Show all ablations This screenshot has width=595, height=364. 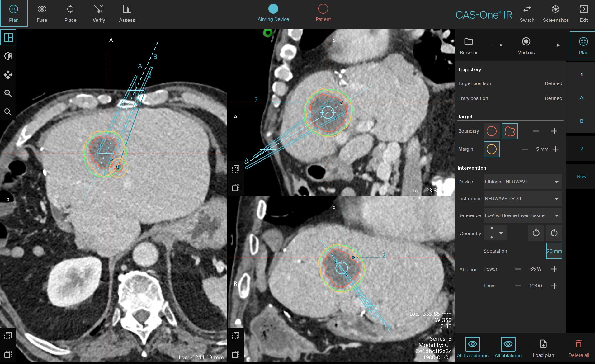tap(508, 346)
